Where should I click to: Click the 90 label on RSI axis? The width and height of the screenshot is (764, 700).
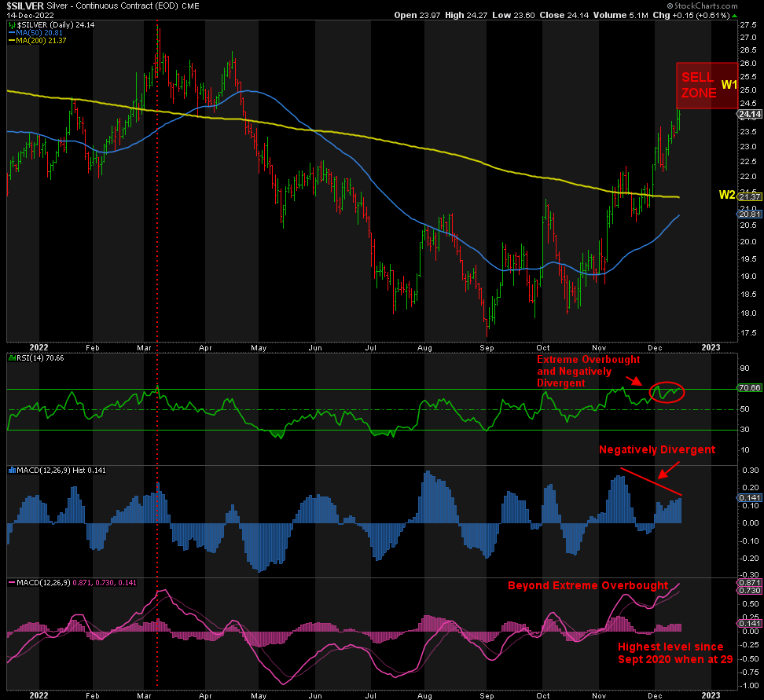pyautogui.click(x=744, y=368)
